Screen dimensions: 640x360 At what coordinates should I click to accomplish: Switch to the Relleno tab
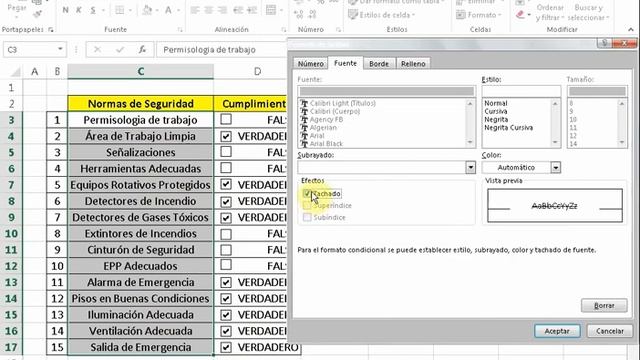[413, 64]
